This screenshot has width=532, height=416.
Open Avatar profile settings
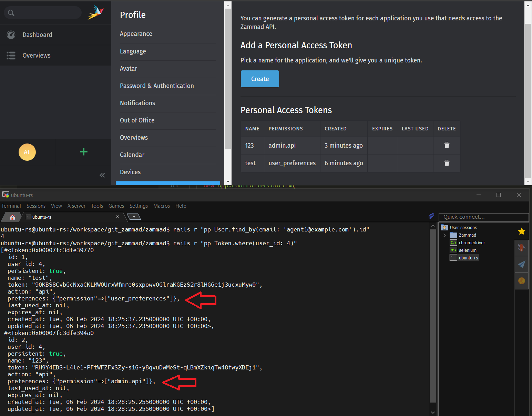pyautogui.click(x=128, y=69)
